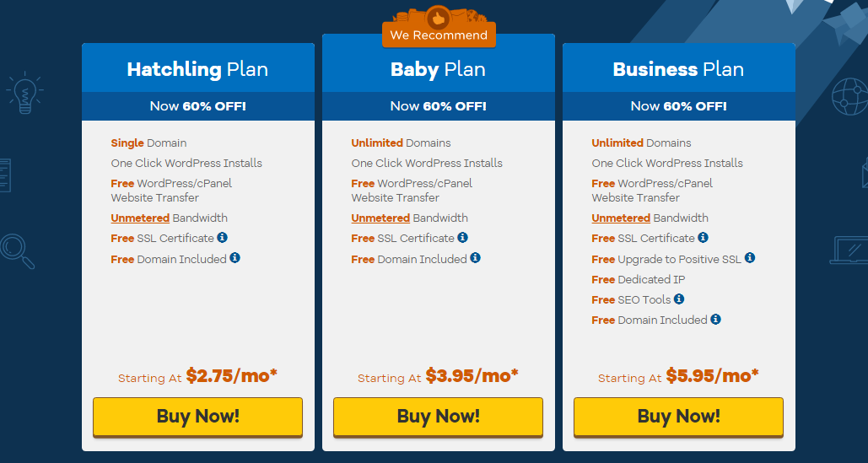Viewport: 868px width, 463px height.
Task: Click Unmetered link in Business Plan
Action: 621,218
